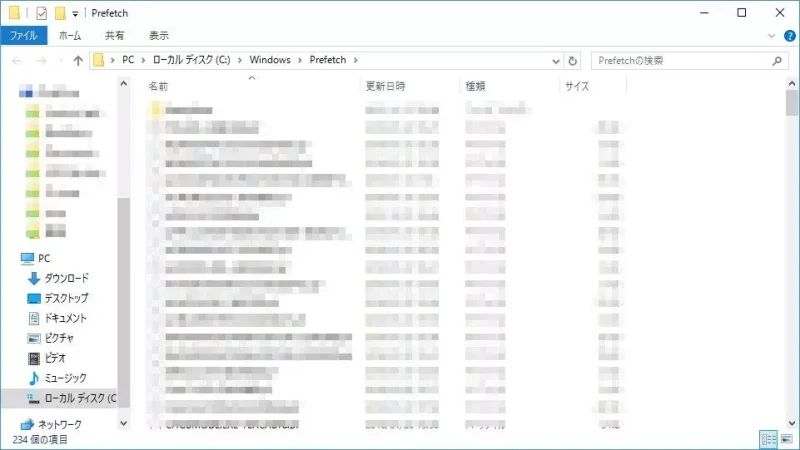This screenshot has width=800, height=450.
Task: Click the local disk drive icon
Action: (x=33, y=398)
